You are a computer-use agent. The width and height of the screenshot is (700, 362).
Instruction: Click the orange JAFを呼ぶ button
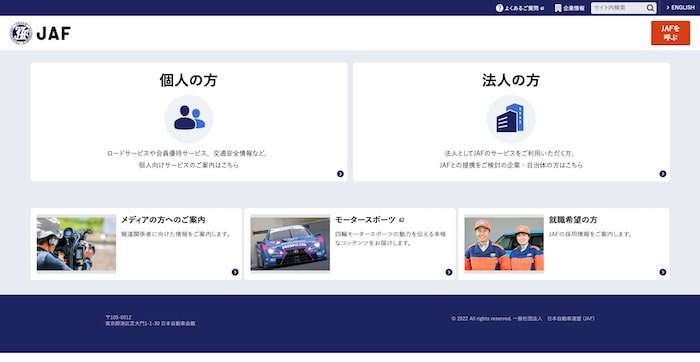click(670, 33)
